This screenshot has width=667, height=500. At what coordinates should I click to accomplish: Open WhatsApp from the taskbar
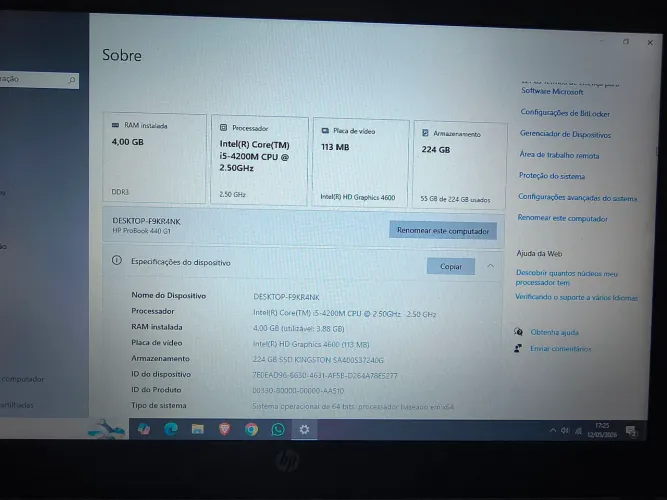[278, 429]
